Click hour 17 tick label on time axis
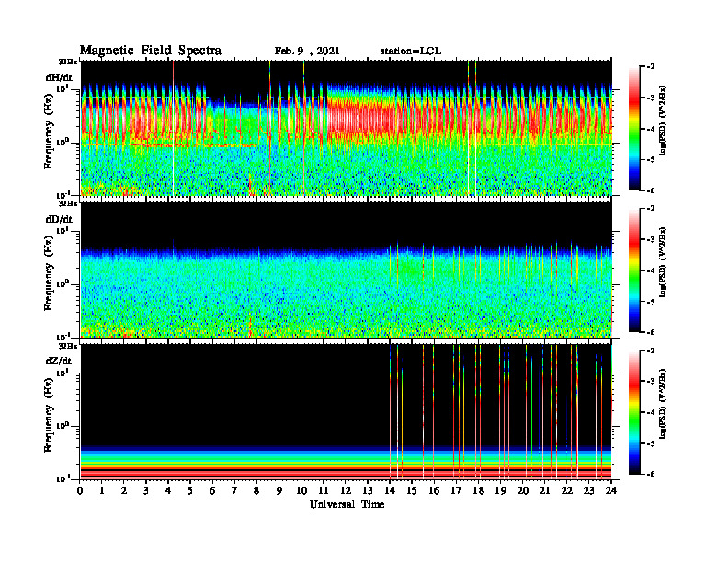 [x=457, y=491]
